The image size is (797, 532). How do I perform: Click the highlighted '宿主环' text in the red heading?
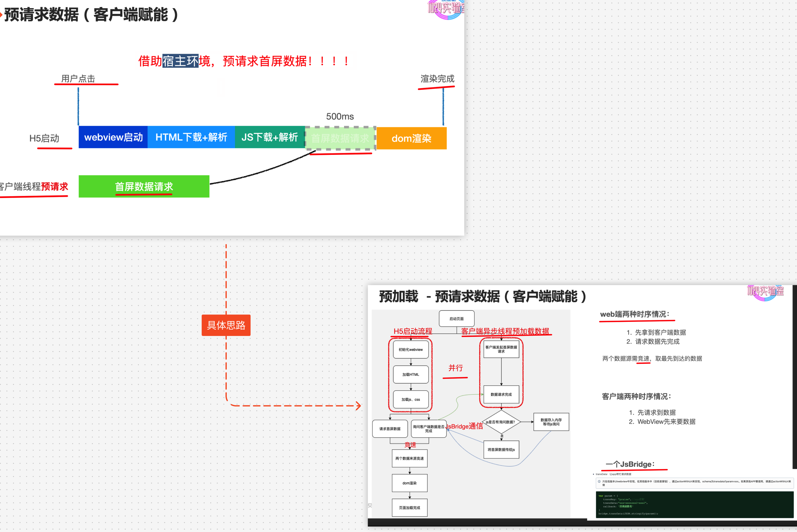pos(180,61)
